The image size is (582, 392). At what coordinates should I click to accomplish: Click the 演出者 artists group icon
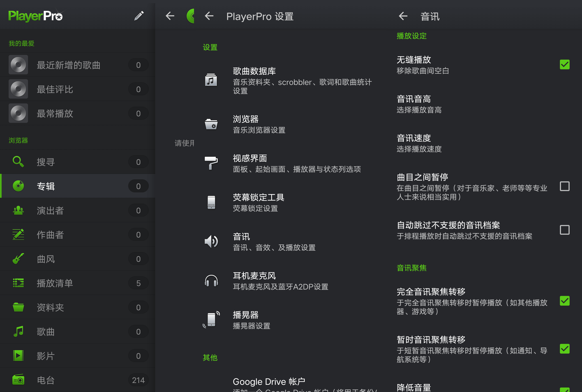18,210
